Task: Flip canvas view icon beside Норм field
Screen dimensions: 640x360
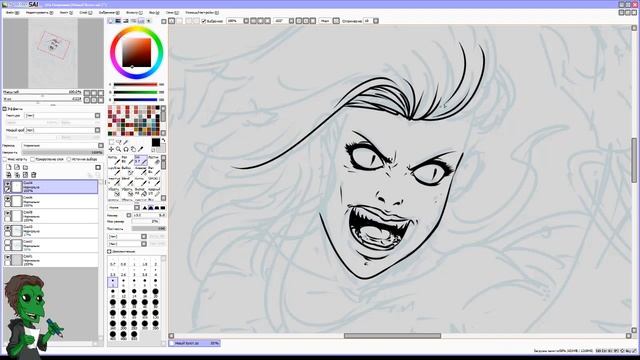Action: click(x=336, y=21)
